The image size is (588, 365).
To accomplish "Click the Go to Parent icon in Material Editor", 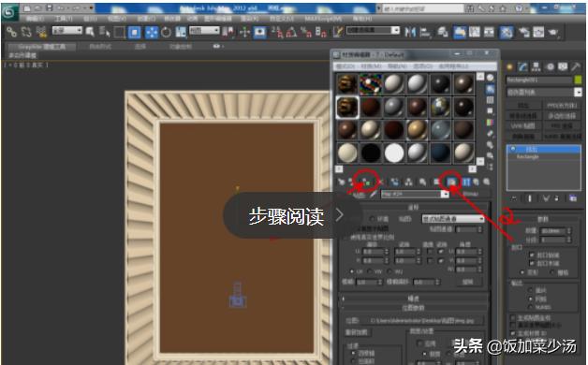I will [476, 182].
